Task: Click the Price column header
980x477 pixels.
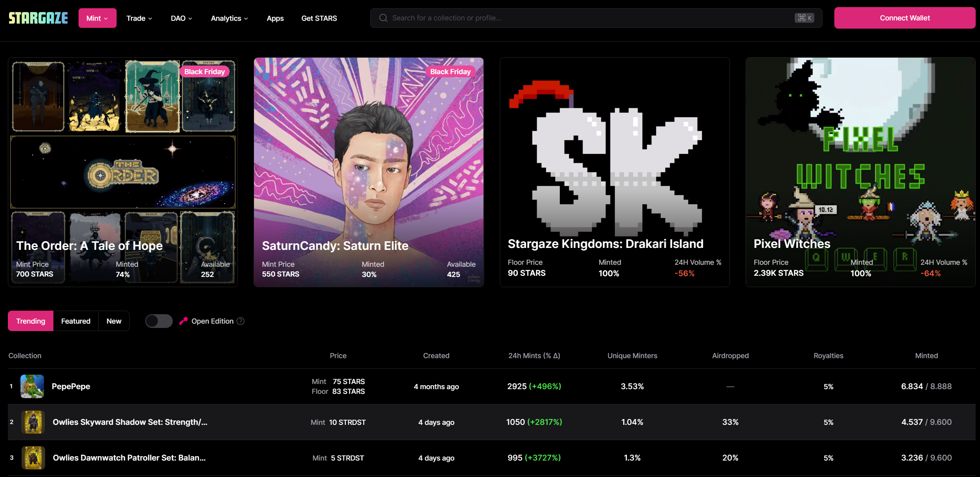Action: click(x=338, y=355)
